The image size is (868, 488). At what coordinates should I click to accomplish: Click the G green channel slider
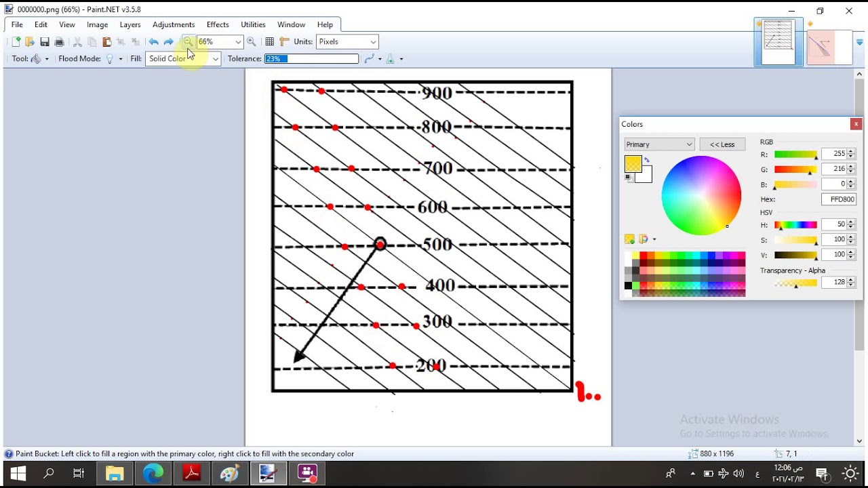(x=796, y=169)
